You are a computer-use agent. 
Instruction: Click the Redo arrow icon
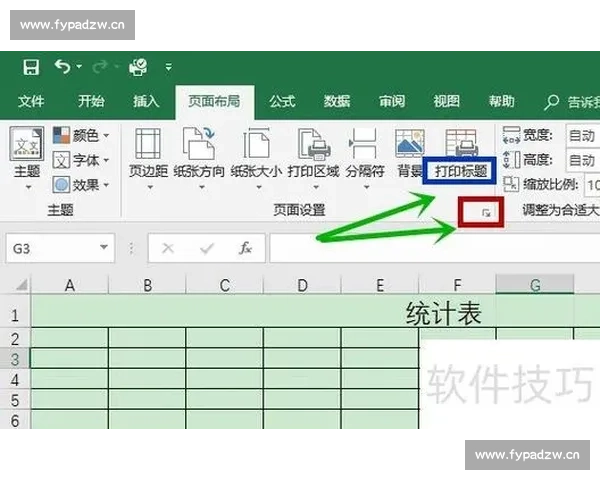(x=100, y=67)
